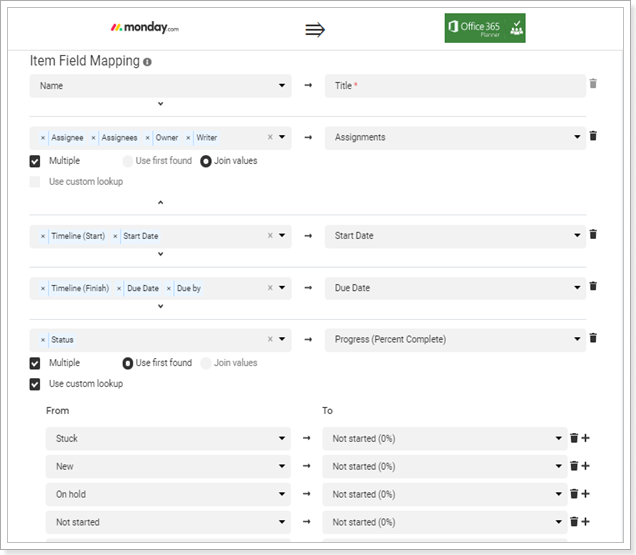Click the monday.com logo
This screenshot has width=636, height=555.
tap(145, 28)
